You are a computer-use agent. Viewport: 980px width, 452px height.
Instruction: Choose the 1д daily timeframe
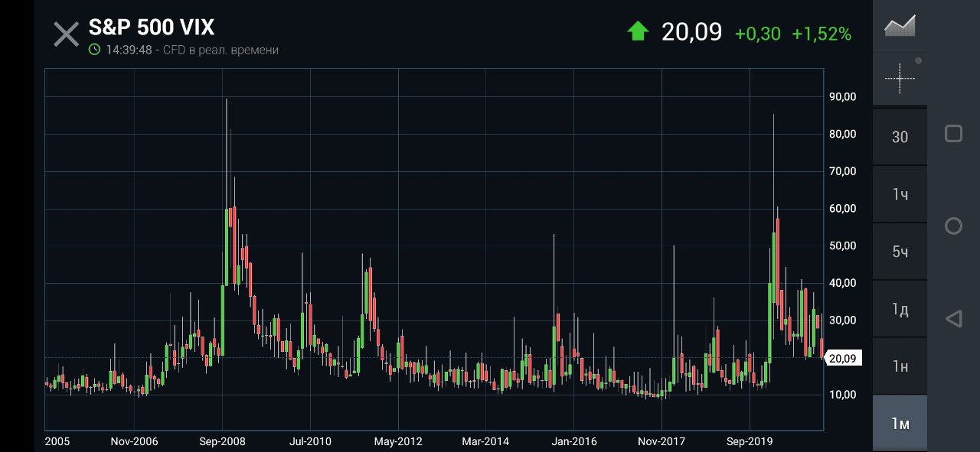click(x=900, y=309)
